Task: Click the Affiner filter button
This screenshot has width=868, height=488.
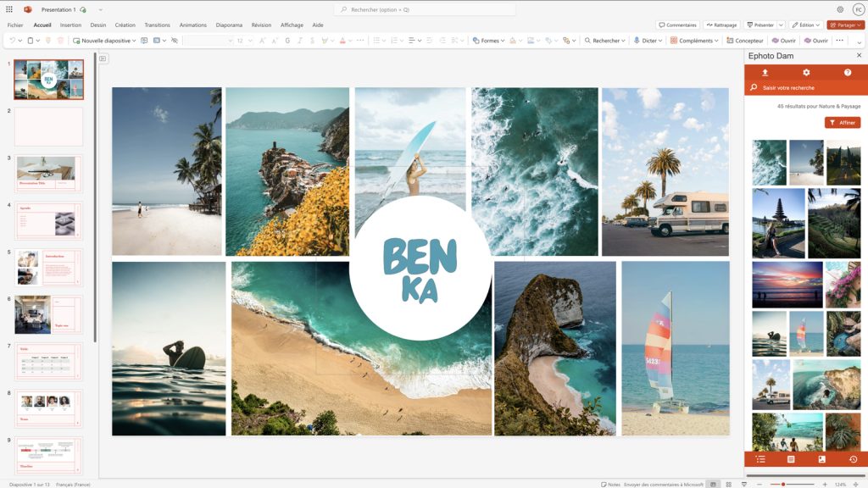Action: [843, 122]
